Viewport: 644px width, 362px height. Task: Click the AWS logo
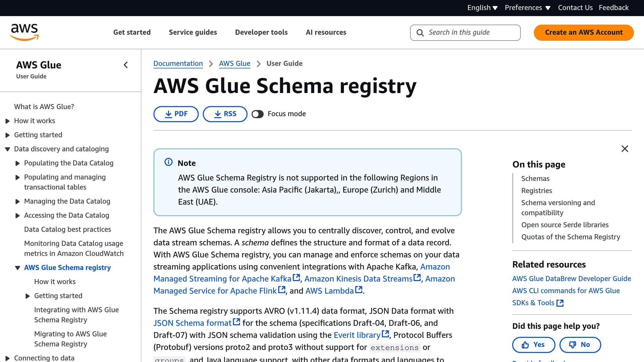25,32
